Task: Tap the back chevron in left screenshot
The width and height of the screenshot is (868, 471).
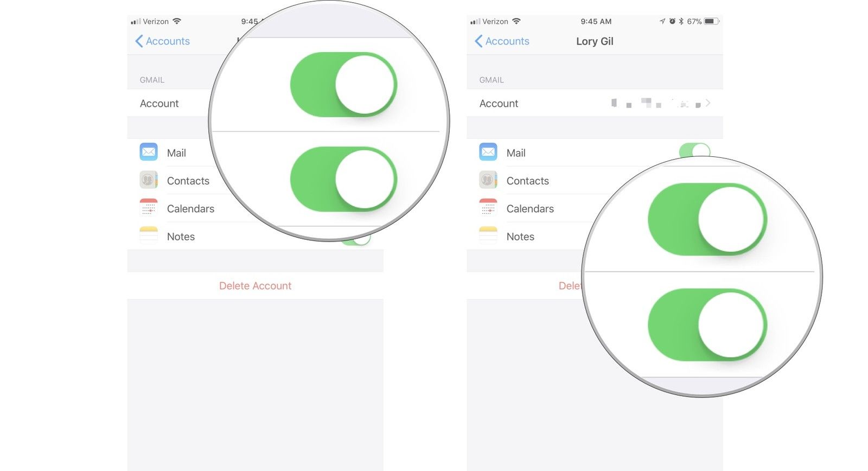Action: [139, 41]
